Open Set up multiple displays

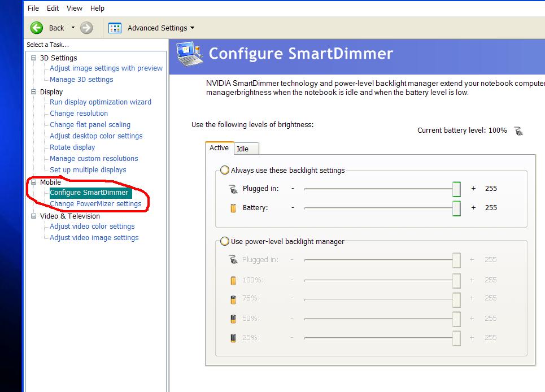(88, 169)
